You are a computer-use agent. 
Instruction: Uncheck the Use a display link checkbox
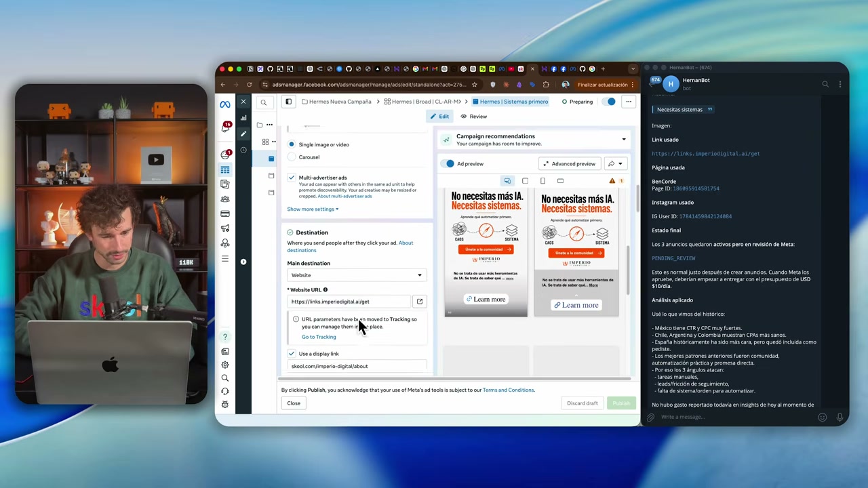292,354
